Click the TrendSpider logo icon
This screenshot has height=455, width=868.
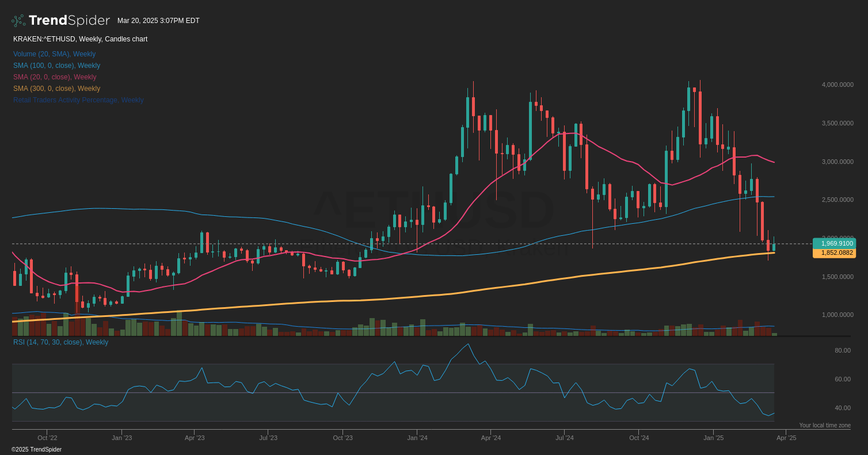coord(18,20)
